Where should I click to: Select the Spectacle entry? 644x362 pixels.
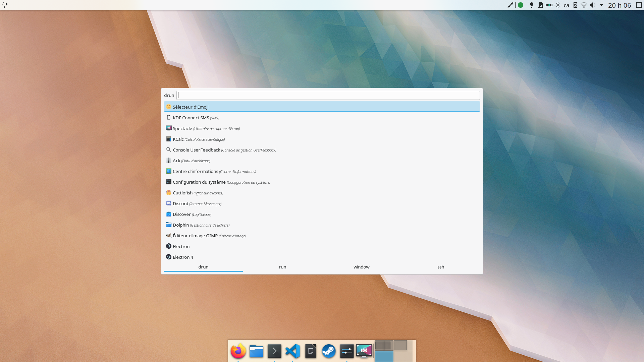pyautogui.click(x=182, y=128)
